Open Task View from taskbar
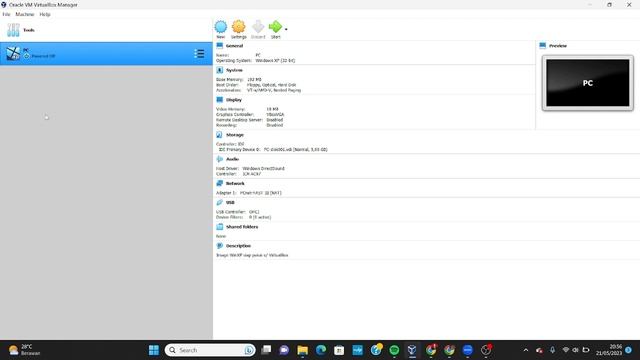This screenshot has width=640, height=360. (x=266, y=350)
